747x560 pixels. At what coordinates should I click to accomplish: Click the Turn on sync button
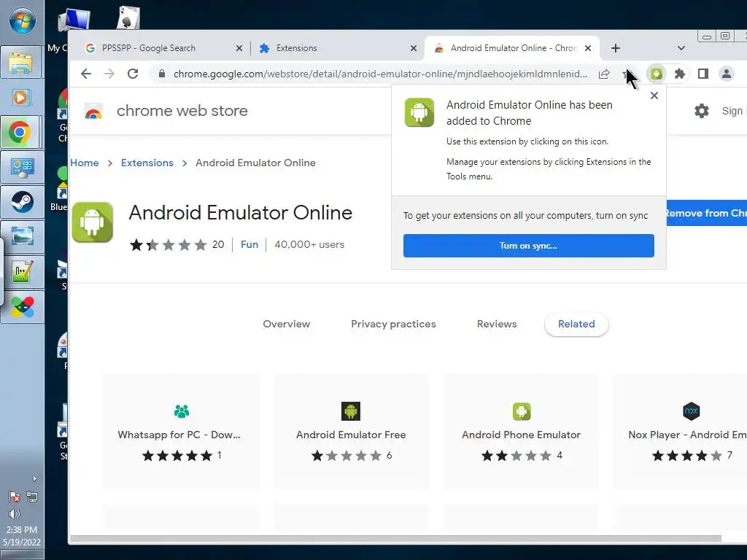pyautogui.click(x=528, y=246)
